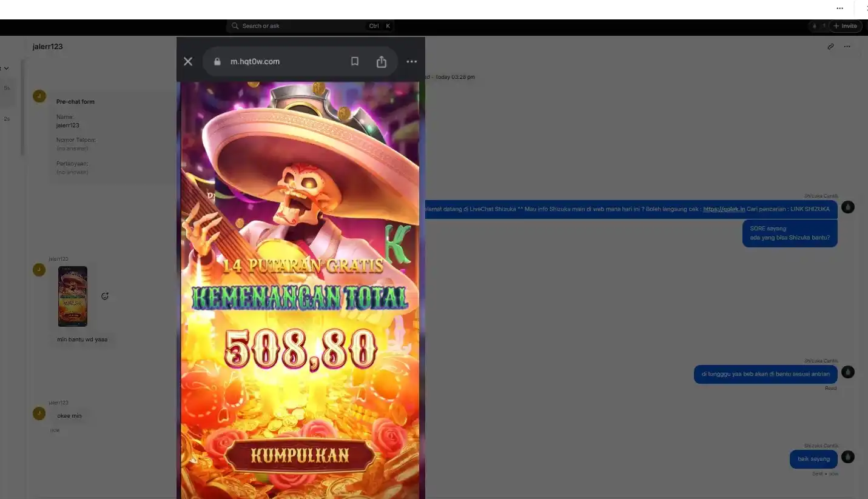Screen dimensions: 868x499
Task: Click the padlock icon beside m.hqt0w.com
Action: pos(217,61)
